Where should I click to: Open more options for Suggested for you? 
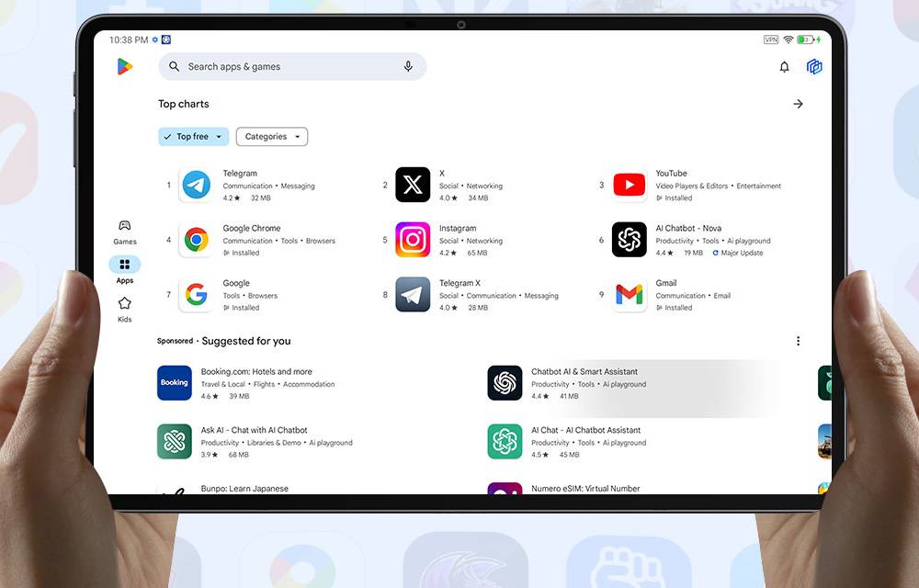coord(798,341)
